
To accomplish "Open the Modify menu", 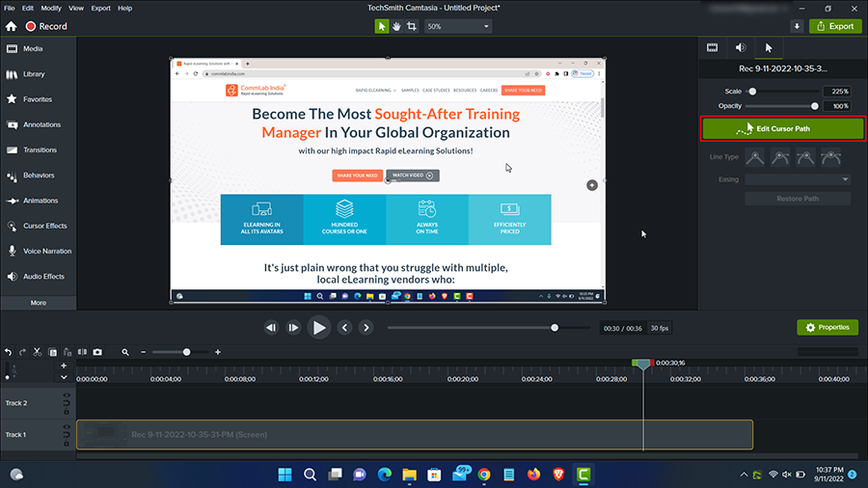I will (x=51, y=8).
